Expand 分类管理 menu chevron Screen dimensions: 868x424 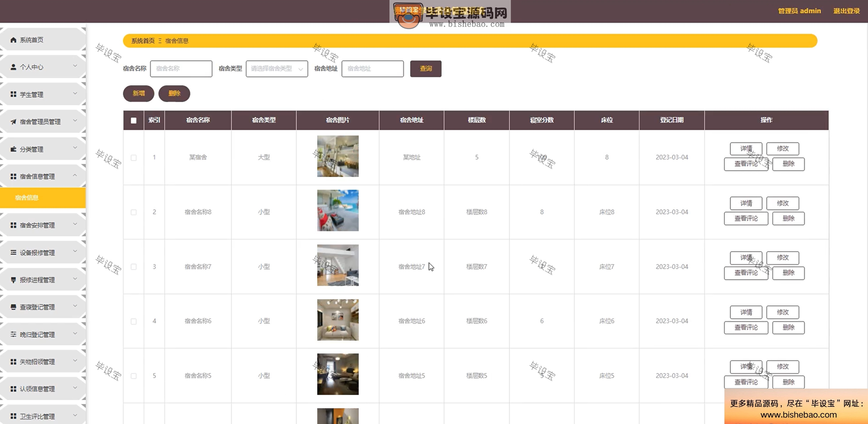pos(75,147)
